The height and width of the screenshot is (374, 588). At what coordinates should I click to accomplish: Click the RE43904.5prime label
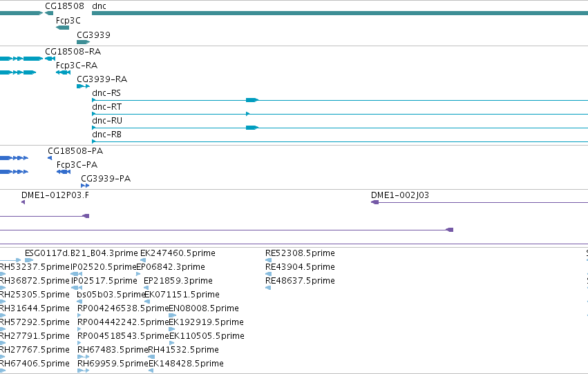point(300,267)
